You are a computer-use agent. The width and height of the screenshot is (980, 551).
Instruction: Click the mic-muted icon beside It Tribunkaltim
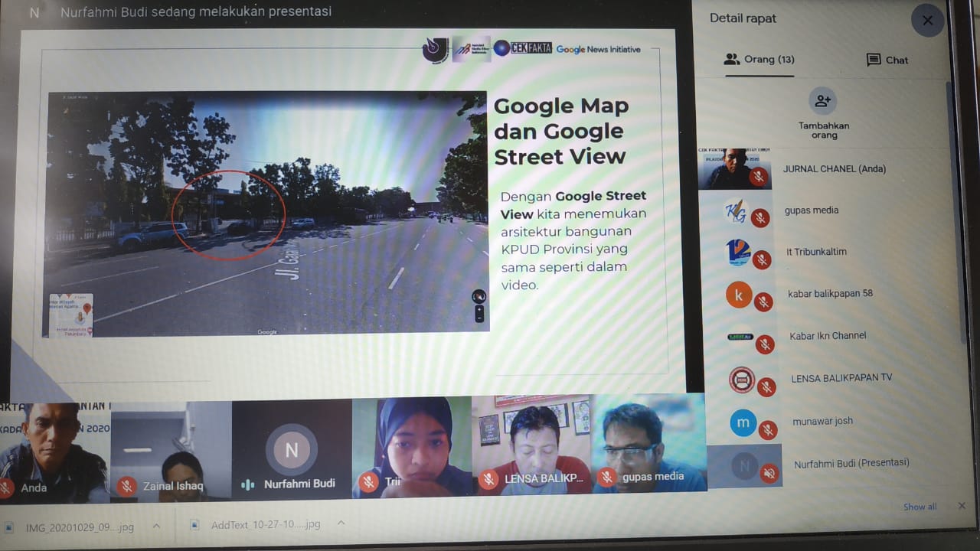(x=761, y=260)
